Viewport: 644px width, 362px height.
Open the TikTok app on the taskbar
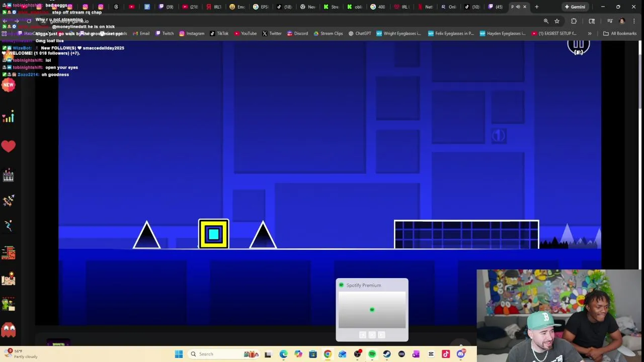click(x=446, y=354)
